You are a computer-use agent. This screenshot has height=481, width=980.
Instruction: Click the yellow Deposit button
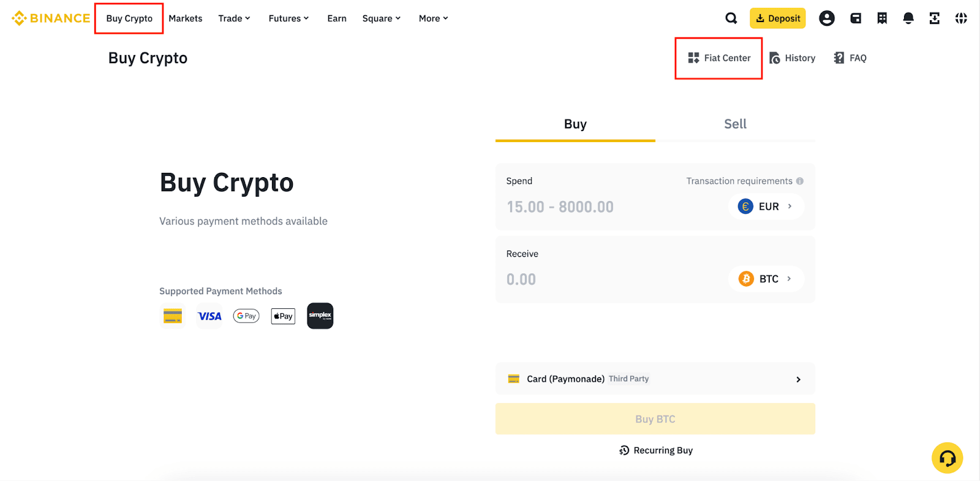pyautogui.click(x=777, y=18)
